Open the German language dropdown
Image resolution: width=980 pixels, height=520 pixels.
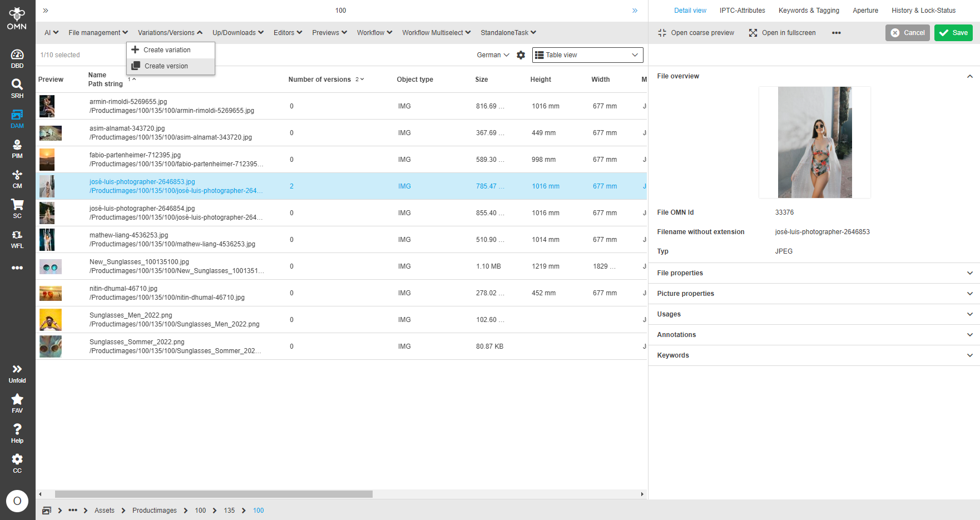(x=492, y=55)
